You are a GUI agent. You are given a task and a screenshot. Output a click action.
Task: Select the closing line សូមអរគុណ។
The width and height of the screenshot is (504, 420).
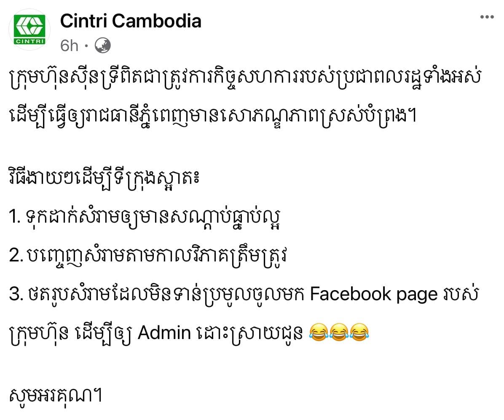point(56,396)
